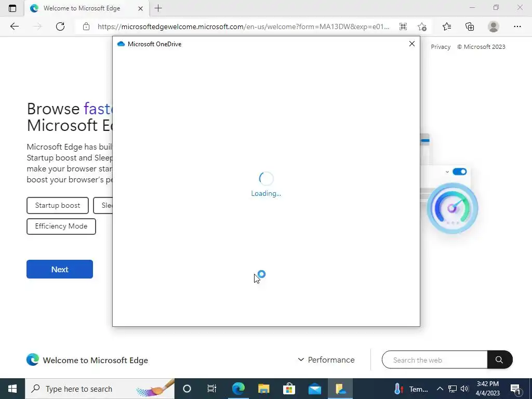Screen dimensions: 532x399
Task: Refresh the Edge welcome page
Action: tap(60, 26)
